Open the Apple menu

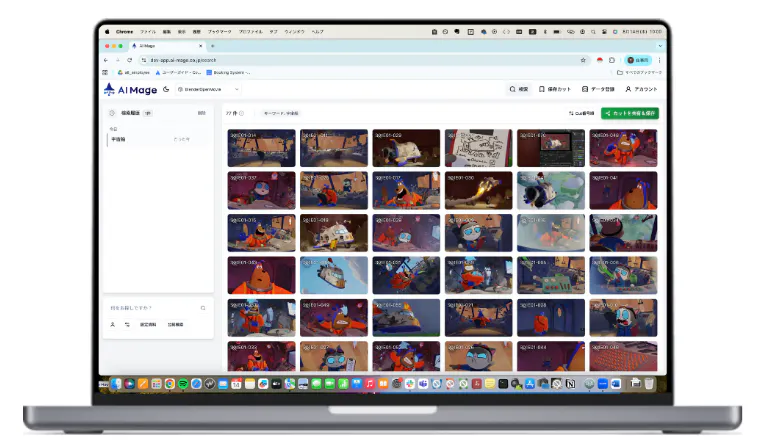[107, 32]
